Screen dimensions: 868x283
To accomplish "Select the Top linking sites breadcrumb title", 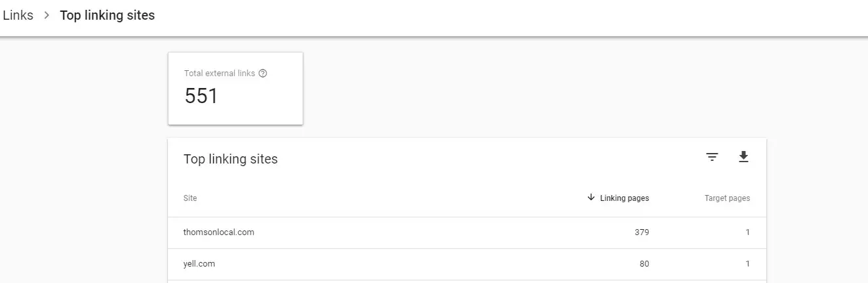I will (108, 15).
